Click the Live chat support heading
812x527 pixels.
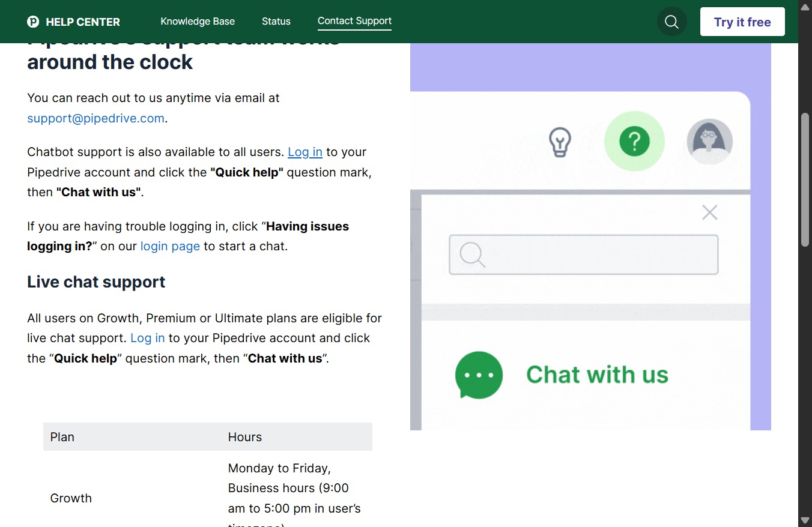coord(96,282)
